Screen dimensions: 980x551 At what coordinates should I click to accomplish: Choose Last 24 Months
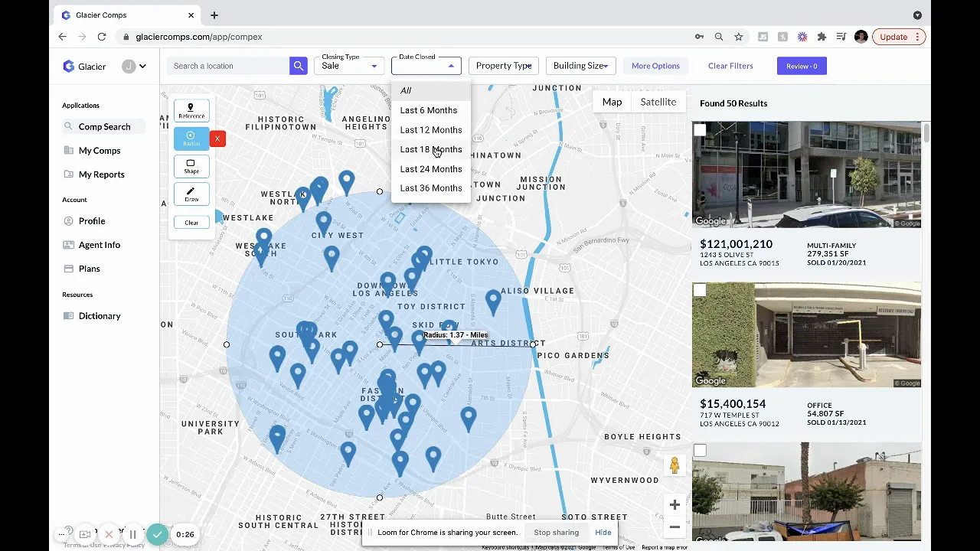[430, 169]
